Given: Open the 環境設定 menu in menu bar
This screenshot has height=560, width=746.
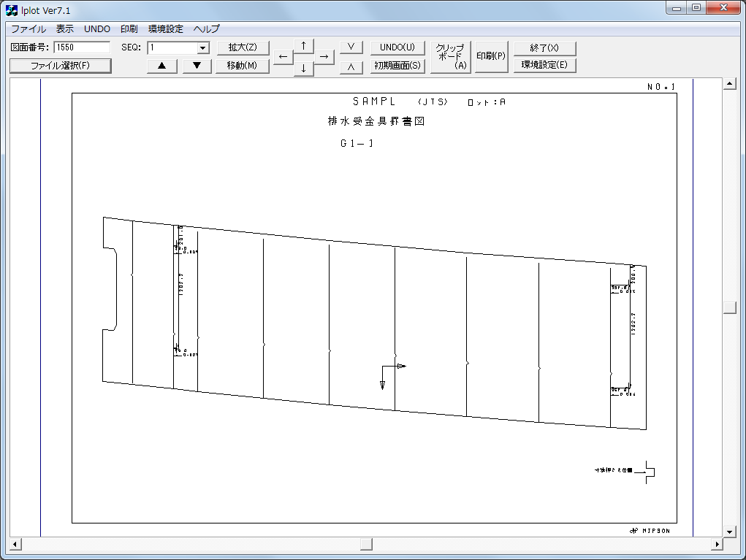Looking at the screenshot, I should coord(166,29).
